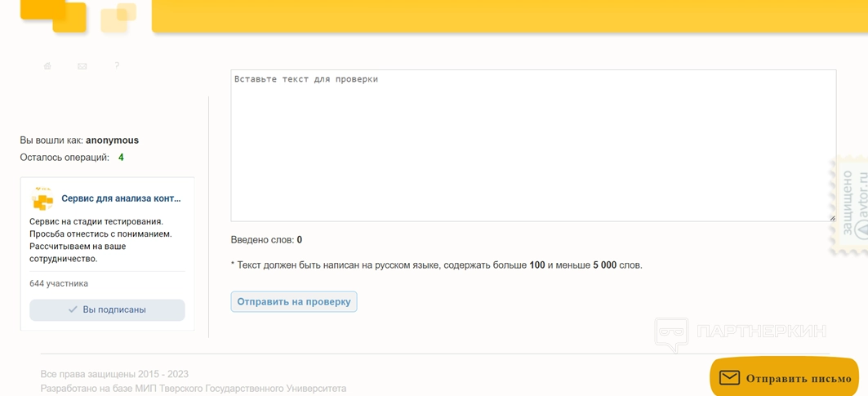Click the checkmark icon in 'Вы подписаны'

(73, 310)
